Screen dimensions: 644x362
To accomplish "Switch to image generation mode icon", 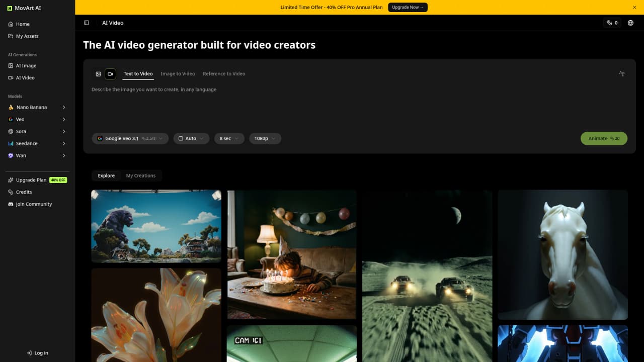I will [98, 74].
